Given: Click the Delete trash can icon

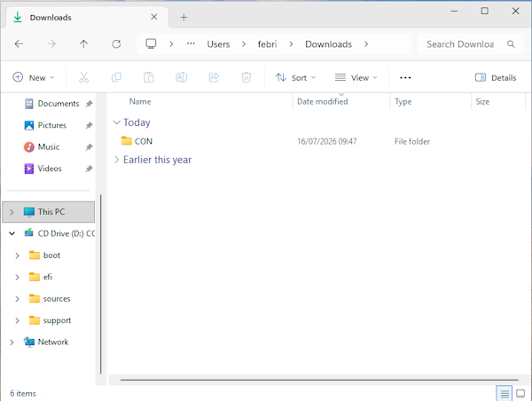Looking at the screenshot, I should tap(246, 77).
